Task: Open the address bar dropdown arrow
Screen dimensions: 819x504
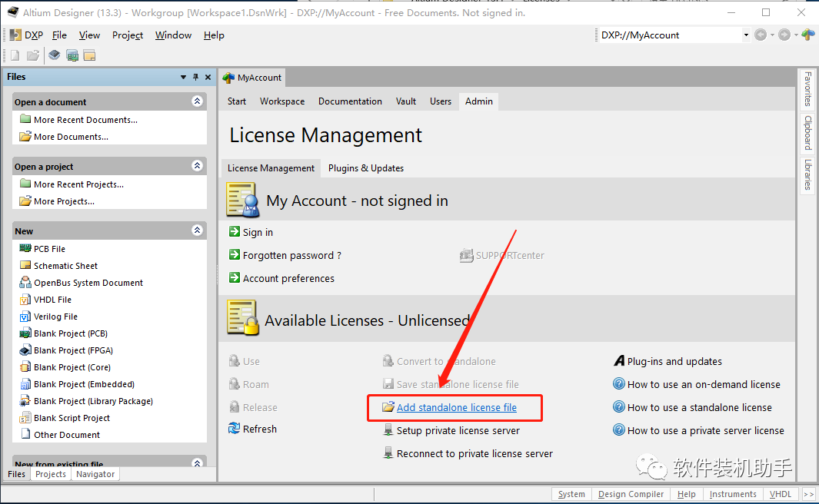Action: point(746,35)
